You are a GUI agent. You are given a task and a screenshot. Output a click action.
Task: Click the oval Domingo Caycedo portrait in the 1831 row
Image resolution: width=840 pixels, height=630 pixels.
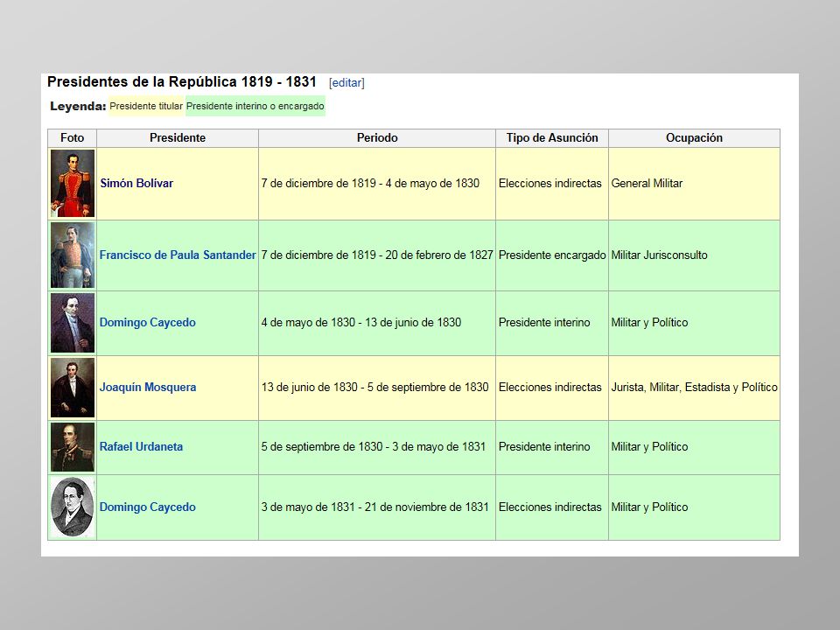[x=73, y=507]
